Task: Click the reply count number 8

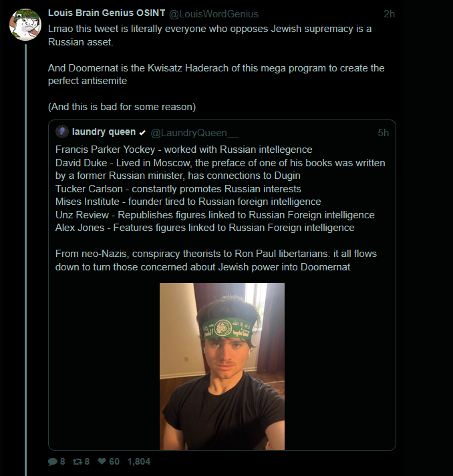Action: (x=63, y=462)
